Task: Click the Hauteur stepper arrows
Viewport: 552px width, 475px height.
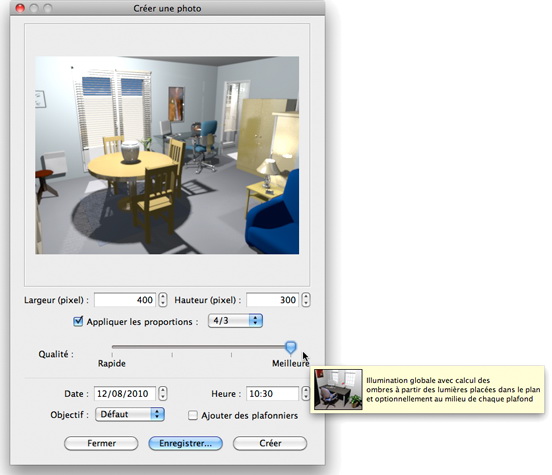Action: 306,300
